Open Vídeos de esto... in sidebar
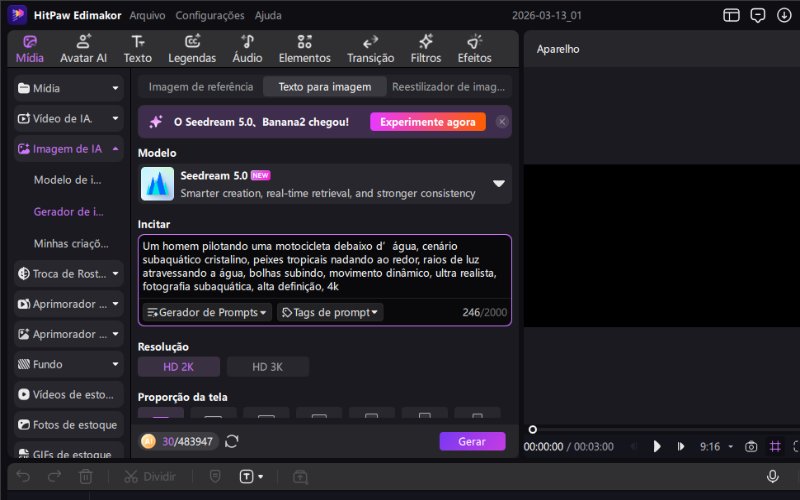The image size is (800, 500). pyautogui.click(x=69, y=394)
